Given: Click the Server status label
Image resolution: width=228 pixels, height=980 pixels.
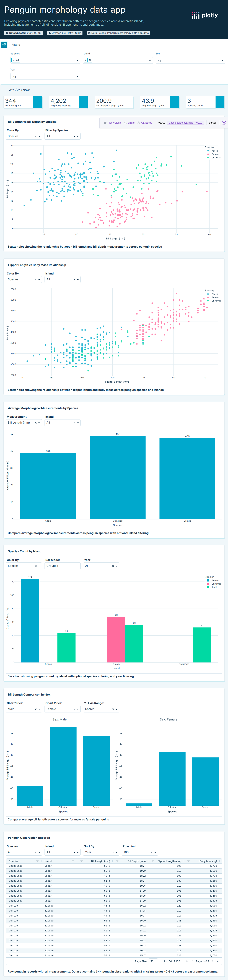Looking at the screenshot, I should click(x=212, y=123).
